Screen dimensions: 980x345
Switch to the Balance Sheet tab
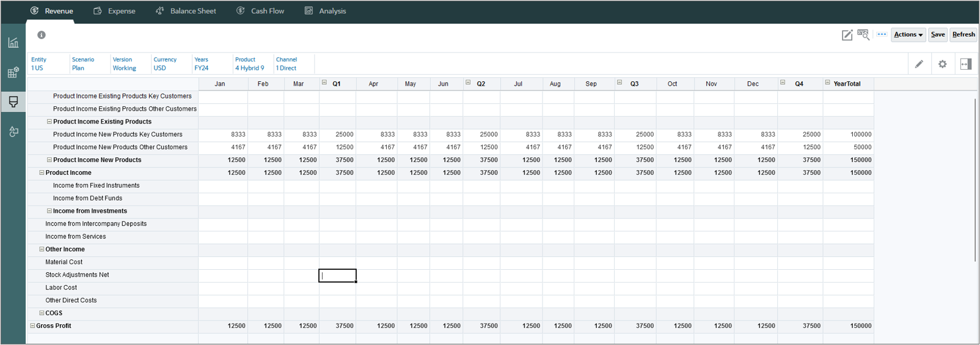(186, 11)
